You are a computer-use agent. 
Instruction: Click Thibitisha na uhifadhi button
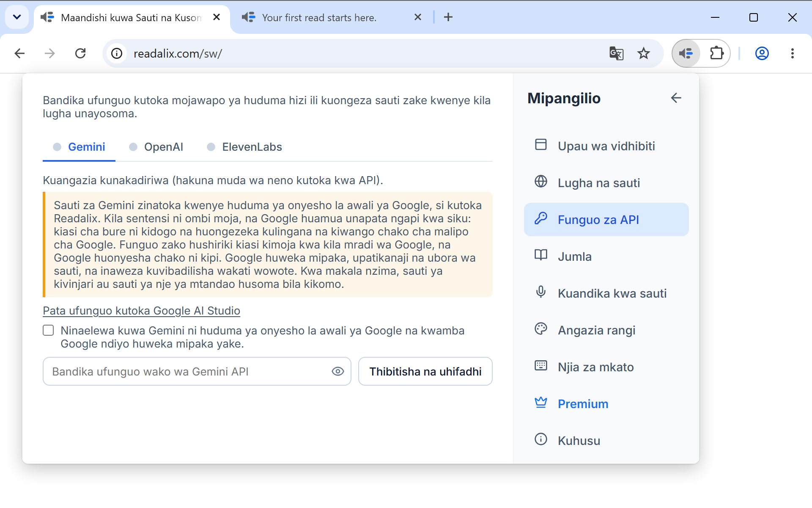point(425,372)
